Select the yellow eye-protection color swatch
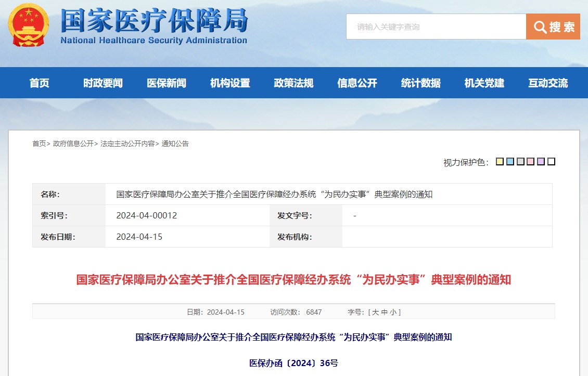Screen dimensions: 588x376 (500, 162)
